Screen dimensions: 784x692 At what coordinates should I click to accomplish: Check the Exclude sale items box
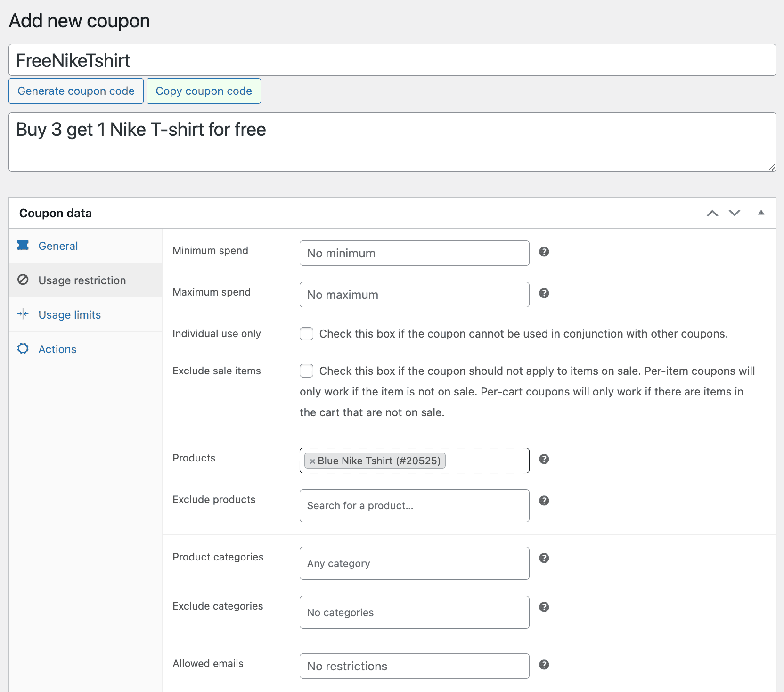(307, 371)
